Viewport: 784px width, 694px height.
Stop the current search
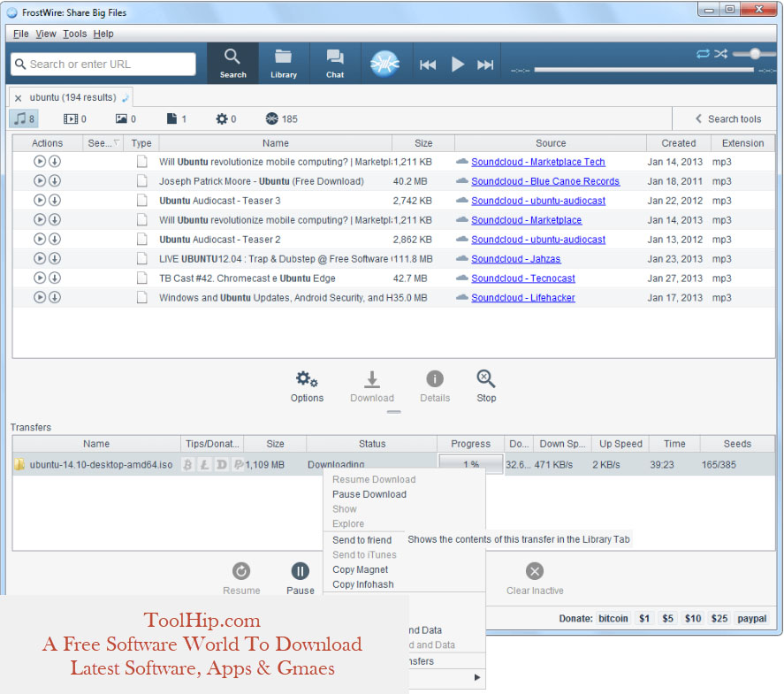(x=486, y=386)
